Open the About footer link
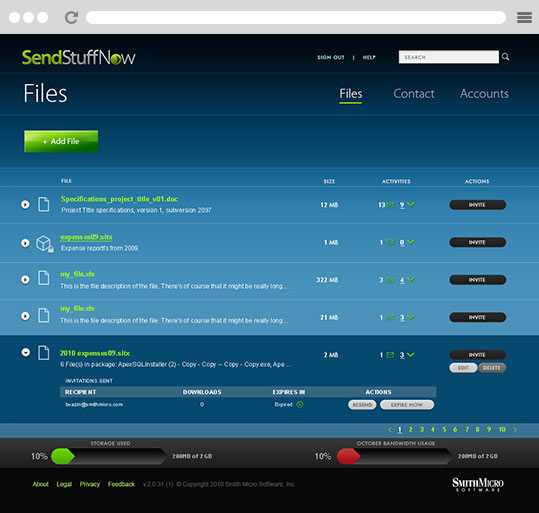The width and height of the screenshot is (539, 513). tap(41, 484)
